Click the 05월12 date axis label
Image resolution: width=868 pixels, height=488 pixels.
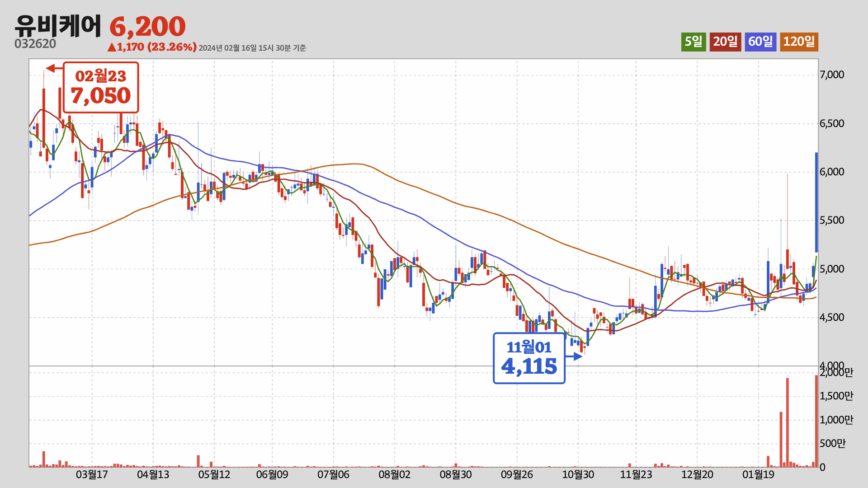(x=214, y=474)
